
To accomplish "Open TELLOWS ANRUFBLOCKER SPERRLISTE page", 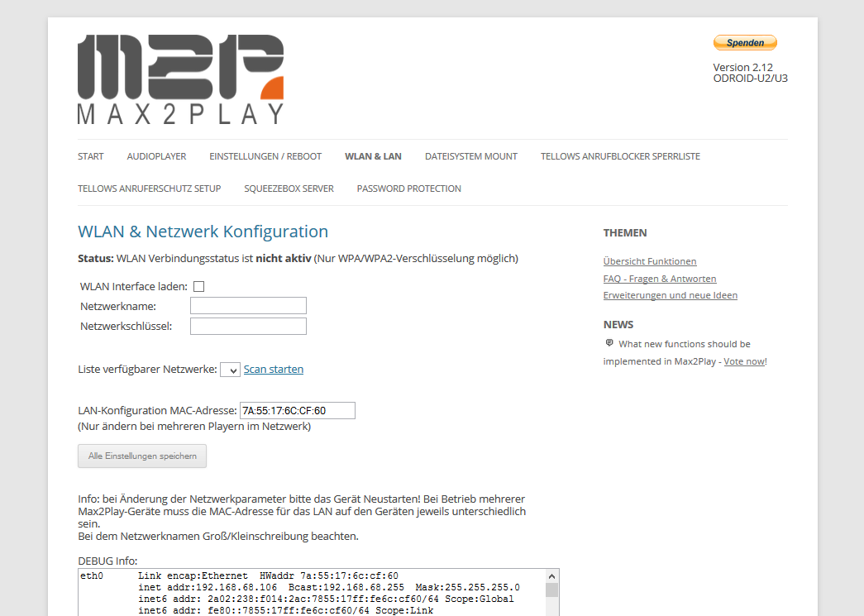I will pos(620,156).
